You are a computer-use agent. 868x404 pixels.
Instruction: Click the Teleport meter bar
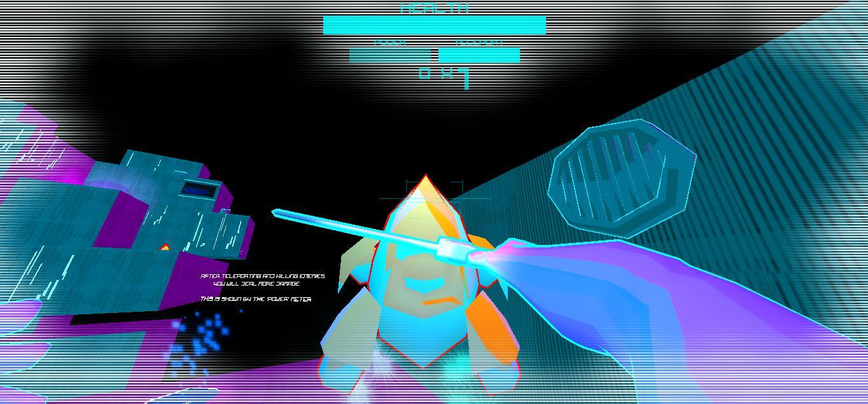pos(479,56)
